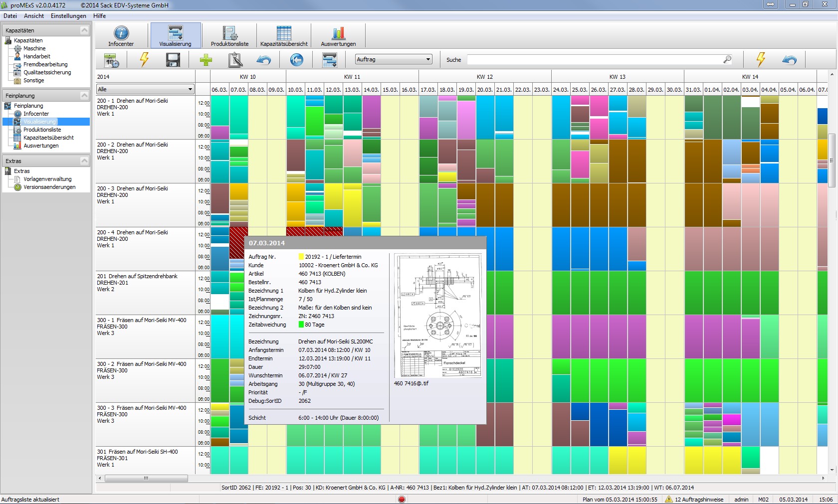Click the '300 - 1 Fräsen auf Mori-Seiki MV-400' label
This screenshot has height=504, width=838.
[142, 320]
